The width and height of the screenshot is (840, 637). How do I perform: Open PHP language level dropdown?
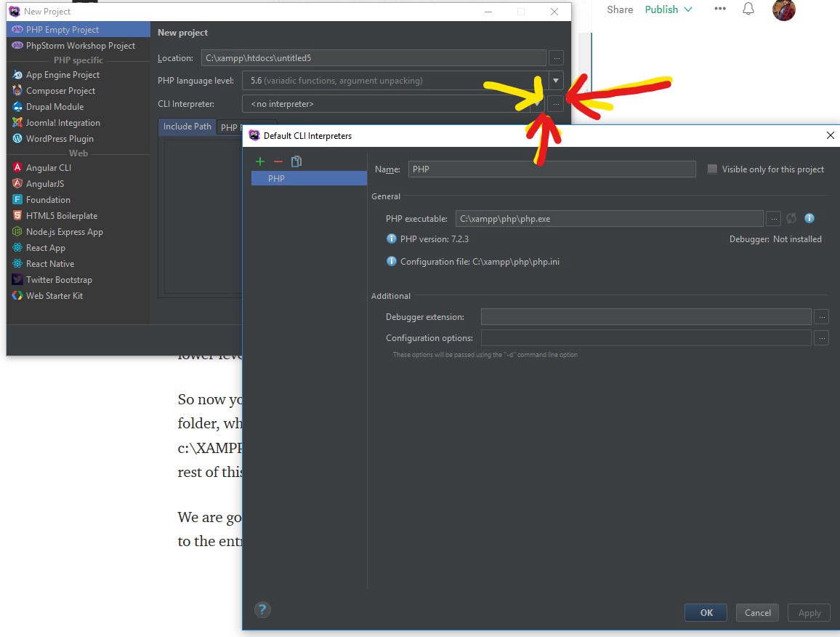click(x=556, y=81)
